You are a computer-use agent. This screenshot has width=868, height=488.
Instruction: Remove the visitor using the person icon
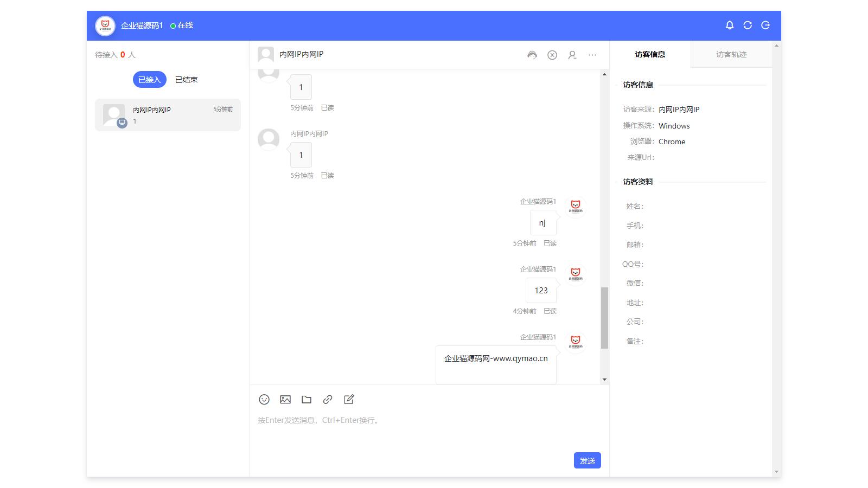pyautogui.click(x=572, y=55)
